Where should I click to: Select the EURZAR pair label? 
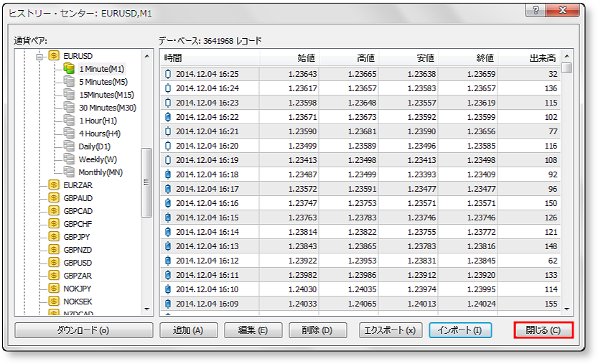tap(78, 185)
